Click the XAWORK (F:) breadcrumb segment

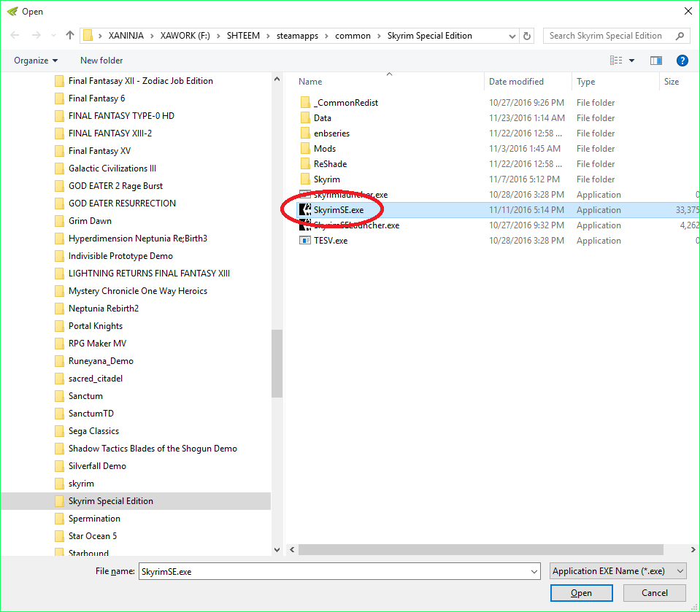[x=185, y=36]
